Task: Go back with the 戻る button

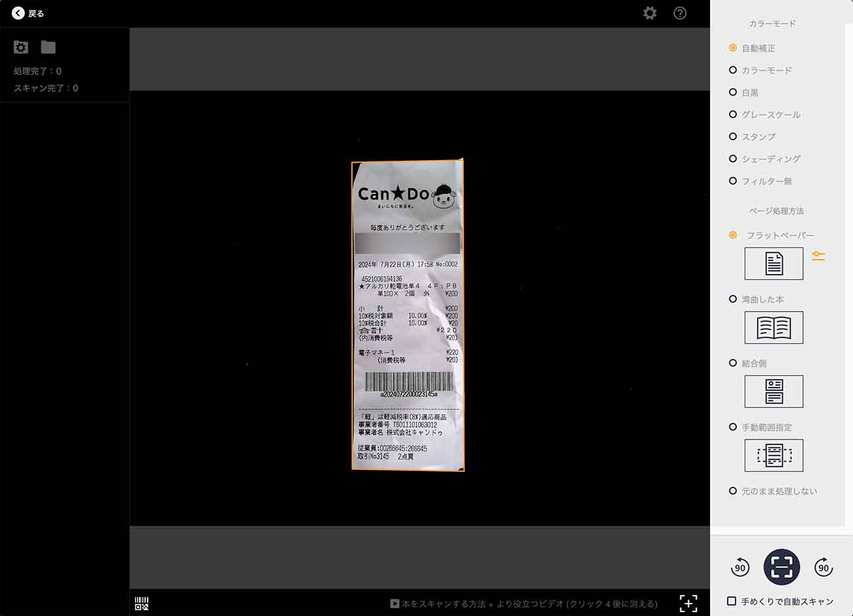Action: point(28,13)
